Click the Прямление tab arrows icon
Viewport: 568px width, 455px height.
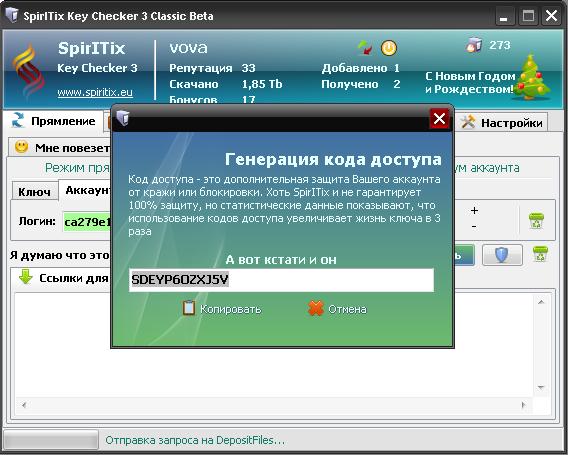click(18, 120)
